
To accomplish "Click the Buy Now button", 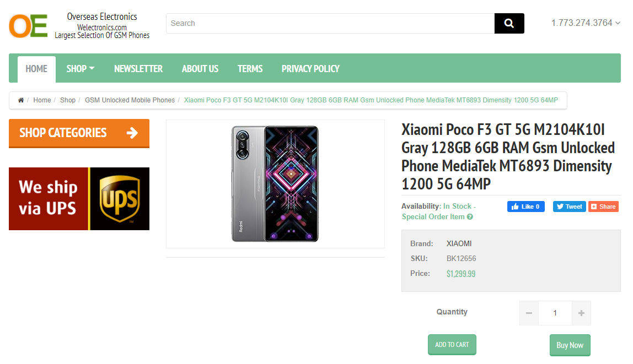I will tap(570, 345).
